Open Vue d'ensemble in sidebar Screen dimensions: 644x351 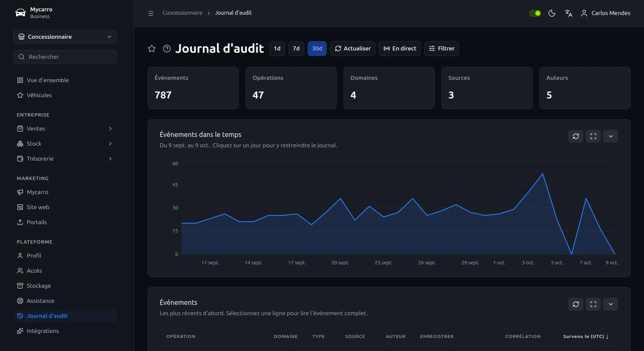tap(65, 80)
